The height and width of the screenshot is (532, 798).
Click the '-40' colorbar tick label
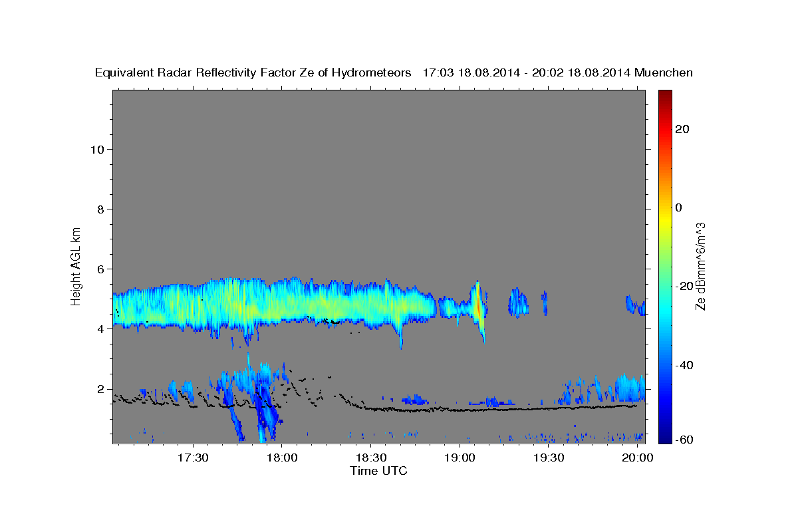683,365
